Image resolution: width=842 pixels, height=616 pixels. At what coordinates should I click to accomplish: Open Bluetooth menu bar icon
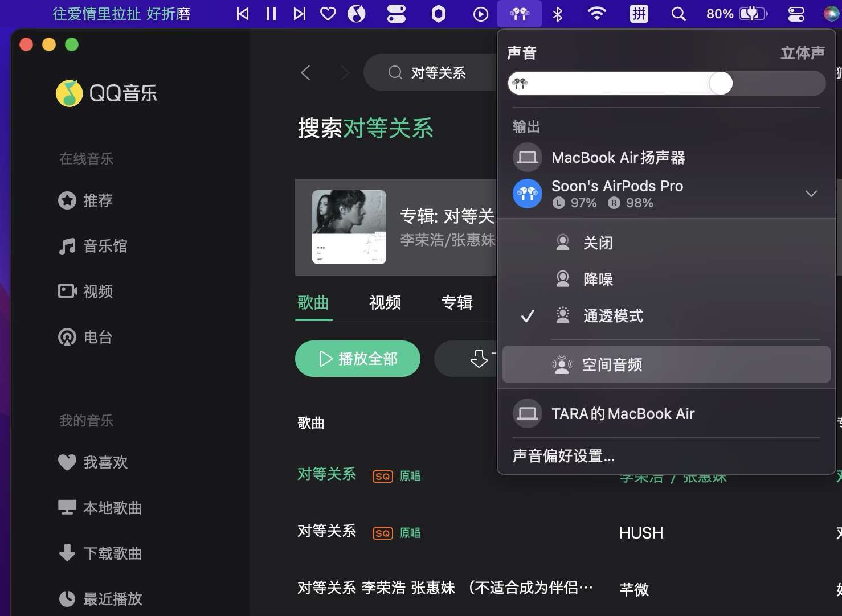tap(558, 14)
